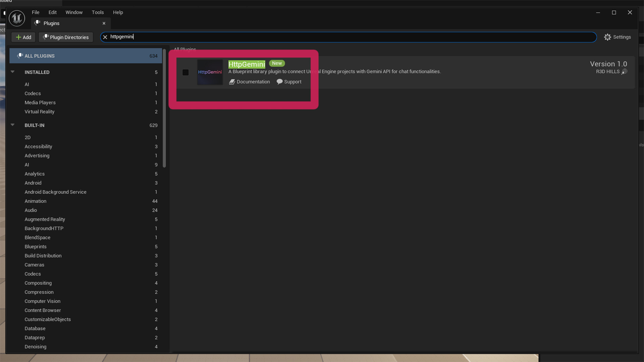Click the category list scrollbar
The height and width of the screenshot is (362, 644).
164,108
